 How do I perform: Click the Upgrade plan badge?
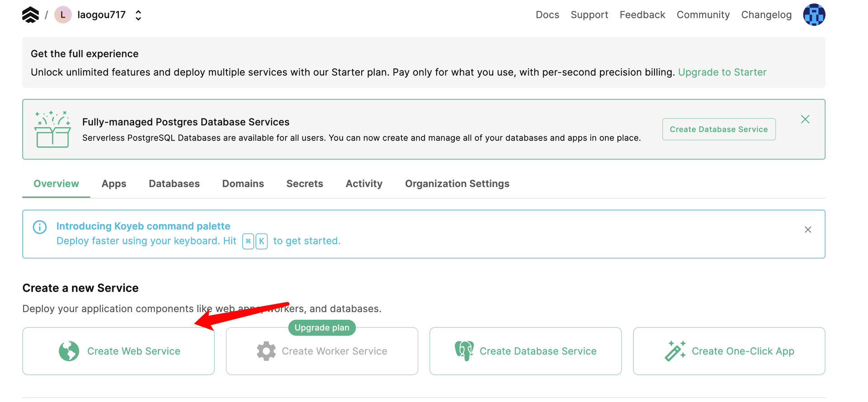coord(321,328)
